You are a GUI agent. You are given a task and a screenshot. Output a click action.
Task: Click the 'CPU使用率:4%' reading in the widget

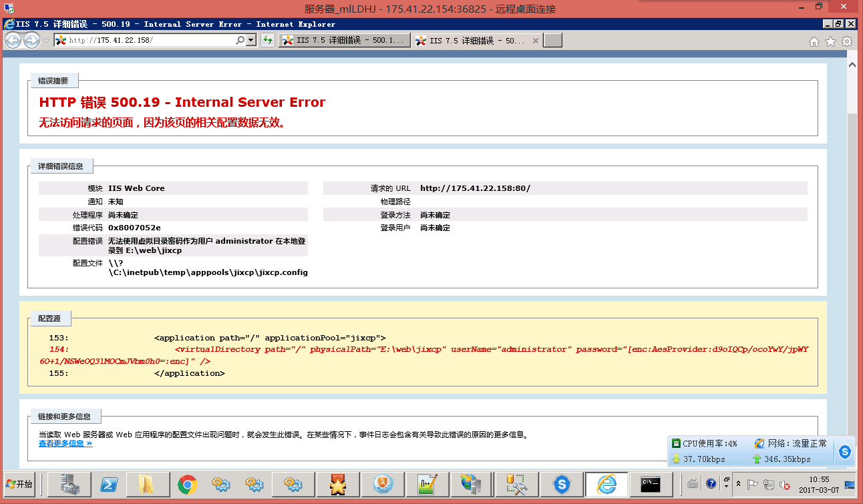709,443
